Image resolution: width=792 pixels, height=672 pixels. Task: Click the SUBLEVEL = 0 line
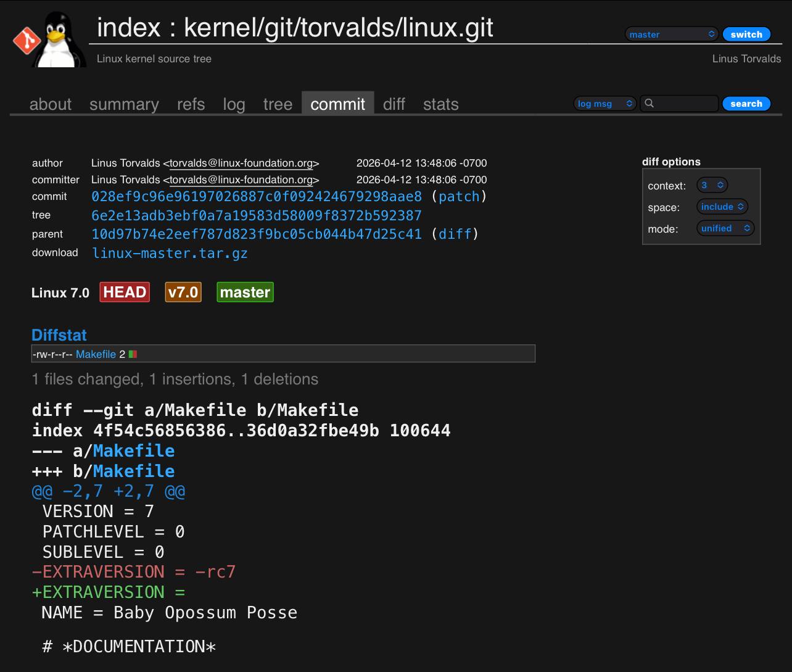pos(103,552)
